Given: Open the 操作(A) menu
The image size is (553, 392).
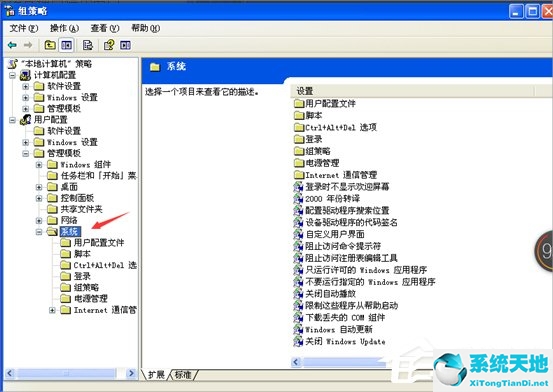Looking at the screenshot, I should pyautogui.click(x=64, y=28).
